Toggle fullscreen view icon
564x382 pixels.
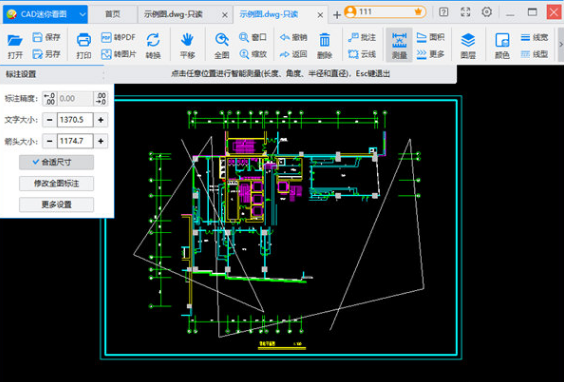[x=465, y=12]
